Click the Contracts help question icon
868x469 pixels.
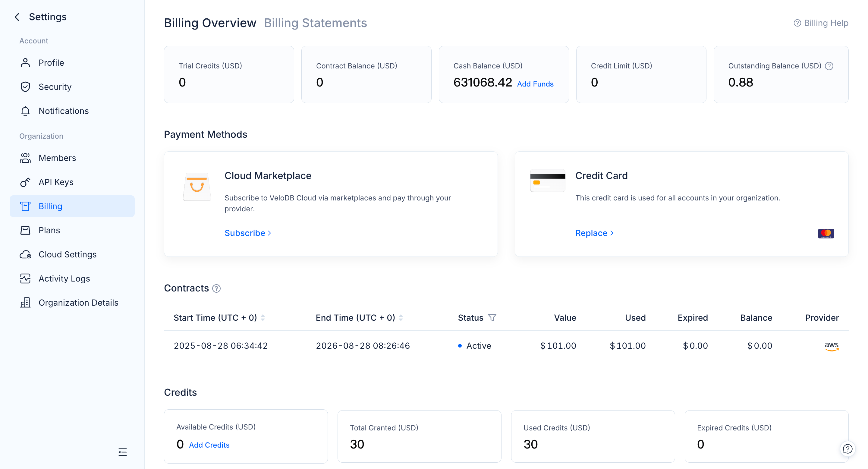coord(216,288)
